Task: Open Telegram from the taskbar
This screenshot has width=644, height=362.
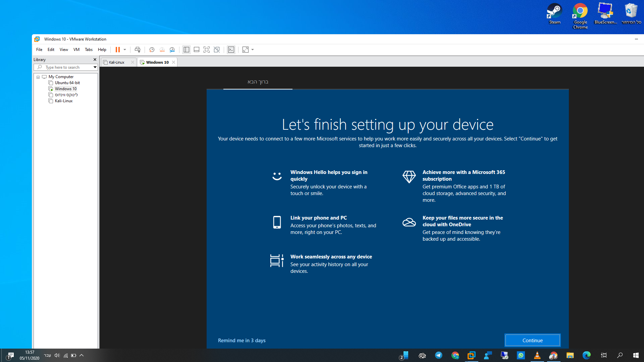Action: point(439,355)
